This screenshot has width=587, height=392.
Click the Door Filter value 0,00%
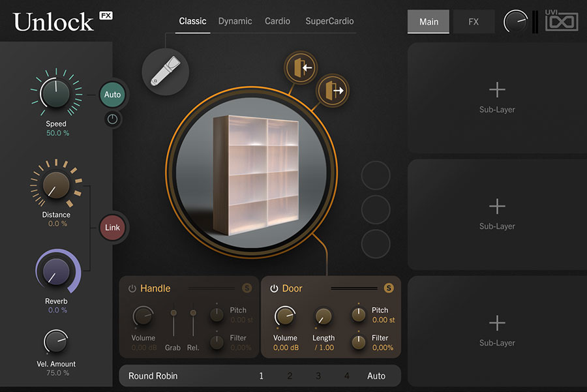click(383, 348)
